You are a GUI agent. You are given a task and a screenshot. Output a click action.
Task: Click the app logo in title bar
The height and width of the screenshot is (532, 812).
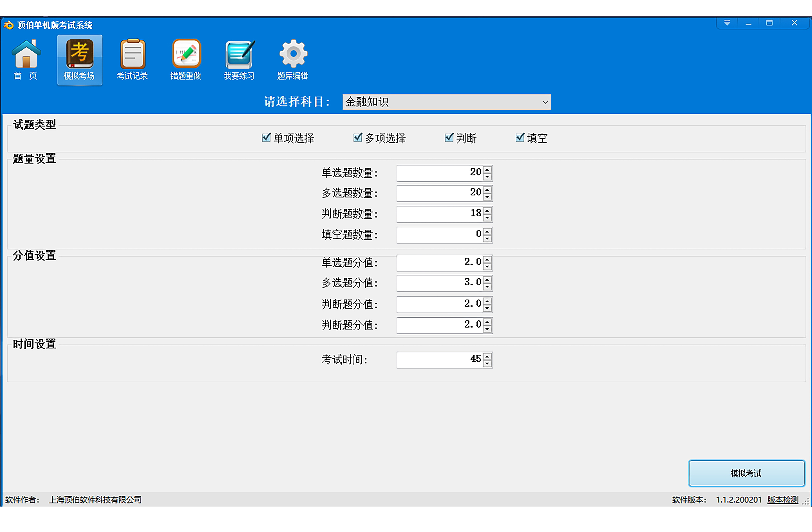pos(9,25)
